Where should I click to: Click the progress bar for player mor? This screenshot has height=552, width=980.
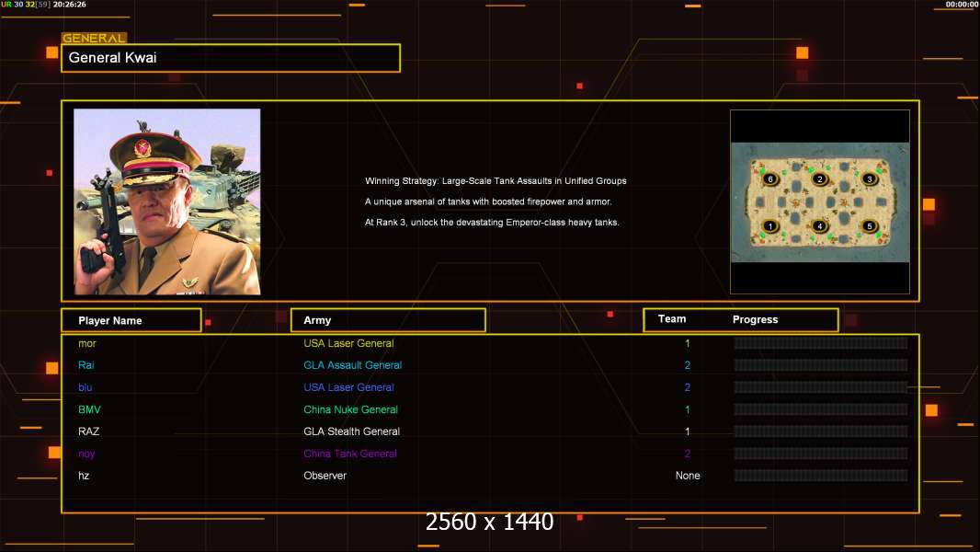point(820,343)
